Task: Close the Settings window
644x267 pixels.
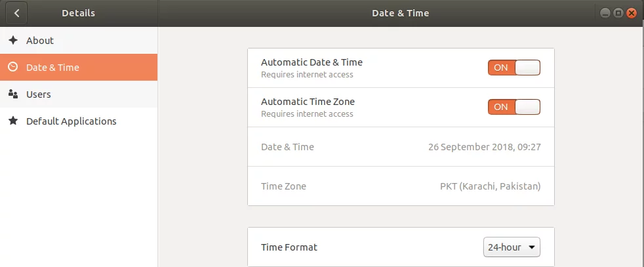Action: tap(632, 13)
